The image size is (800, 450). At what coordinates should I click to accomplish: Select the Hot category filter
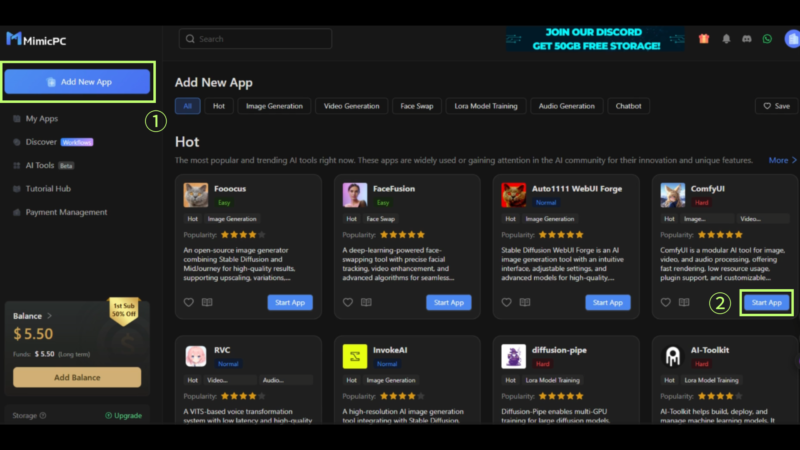click(219, 106)
